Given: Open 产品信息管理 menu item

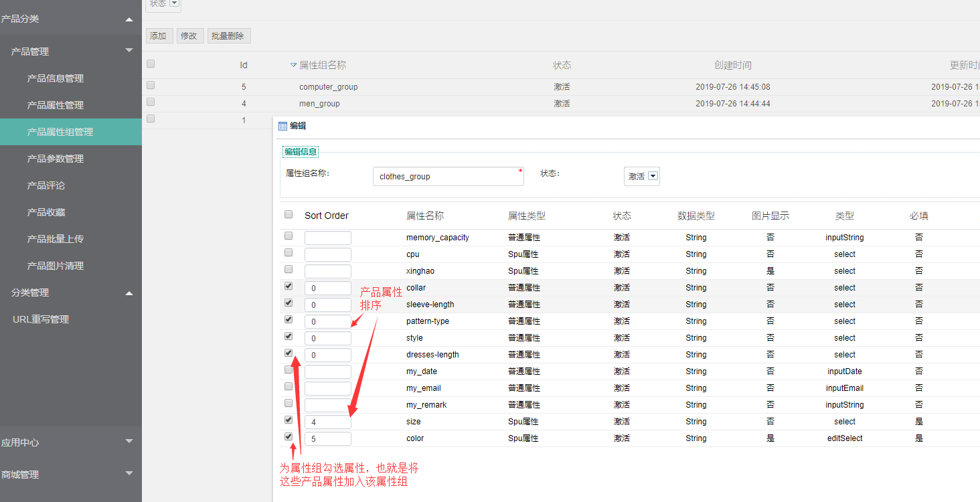Looking at the screenshot, I should click(x=56, y=78).
